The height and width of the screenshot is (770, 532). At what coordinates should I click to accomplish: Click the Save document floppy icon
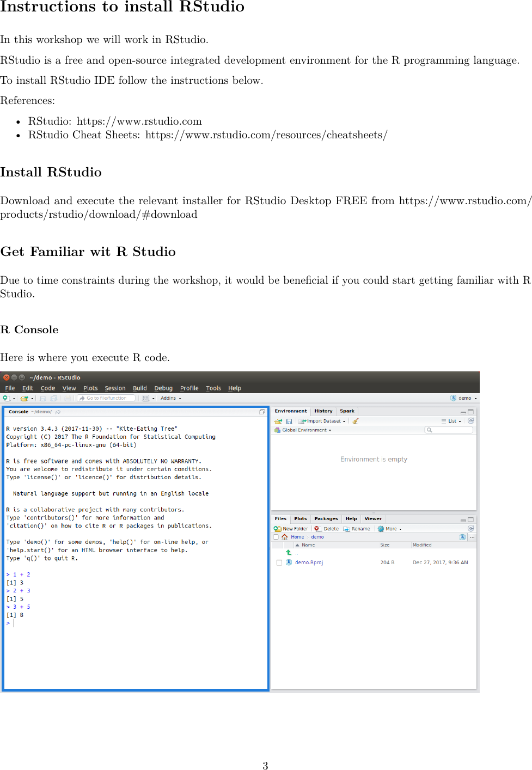(43, 398)
